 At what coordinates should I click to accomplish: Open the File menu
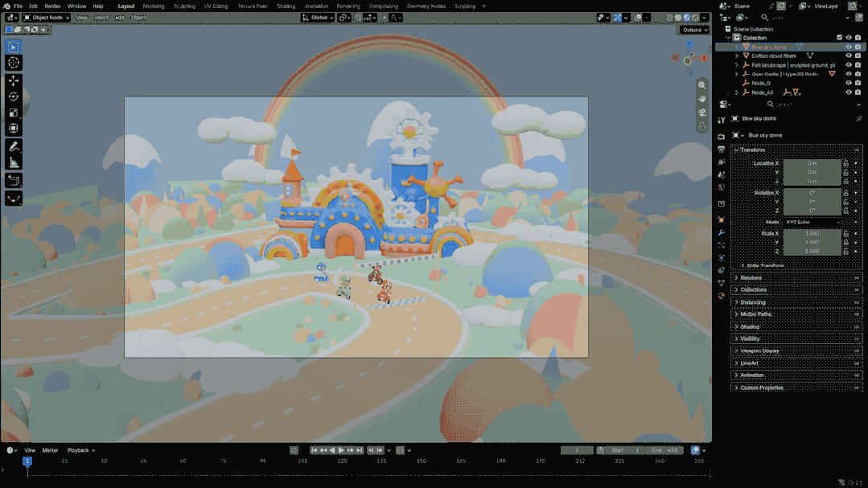pyautogui.click(x=18, y=6)
